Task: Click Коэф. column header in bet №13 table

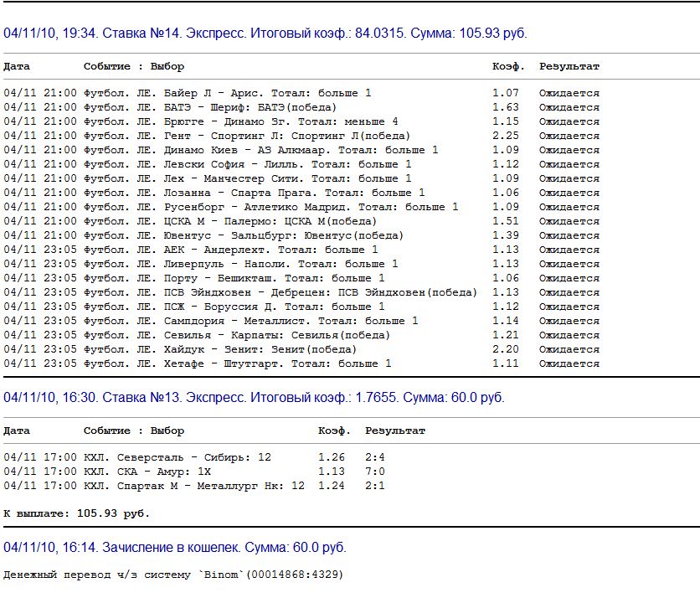Action: [335, 431]
